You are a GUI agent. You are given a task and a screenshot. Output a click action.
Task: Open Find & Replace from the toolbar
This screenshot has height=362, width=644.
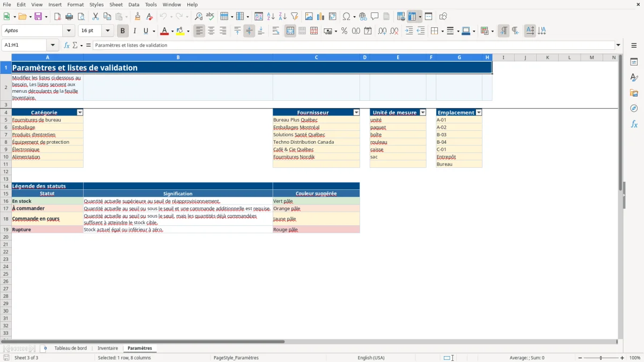coord(199,17)
